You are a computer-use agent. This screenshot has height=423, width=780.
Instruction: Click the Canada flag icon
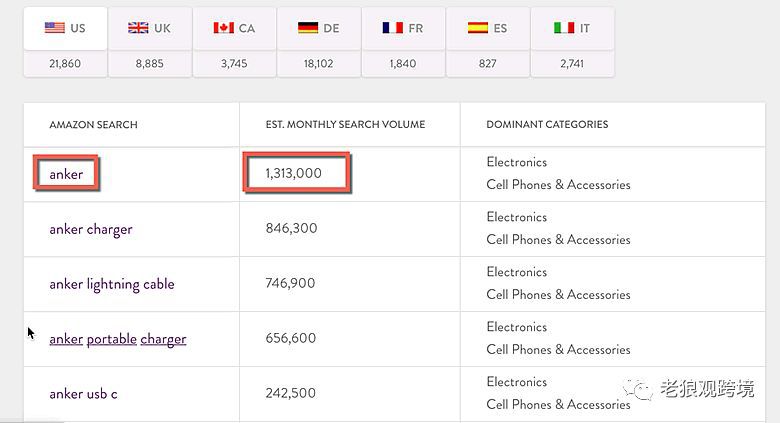(224, 28)
